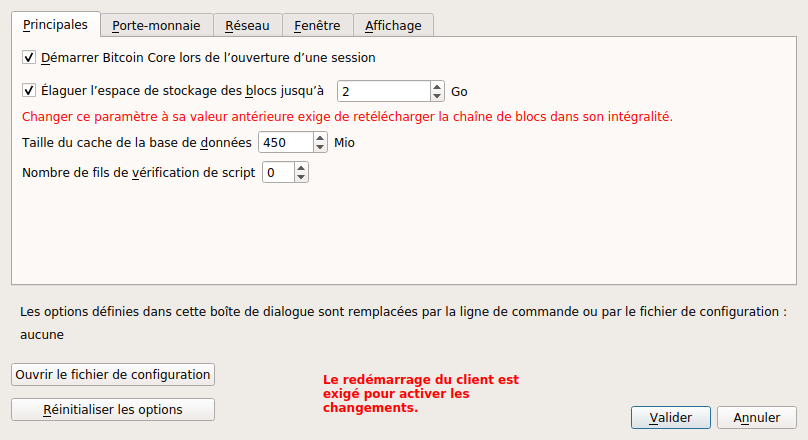Switch to the Porte-monnaie tab

(x=156, y=25)
